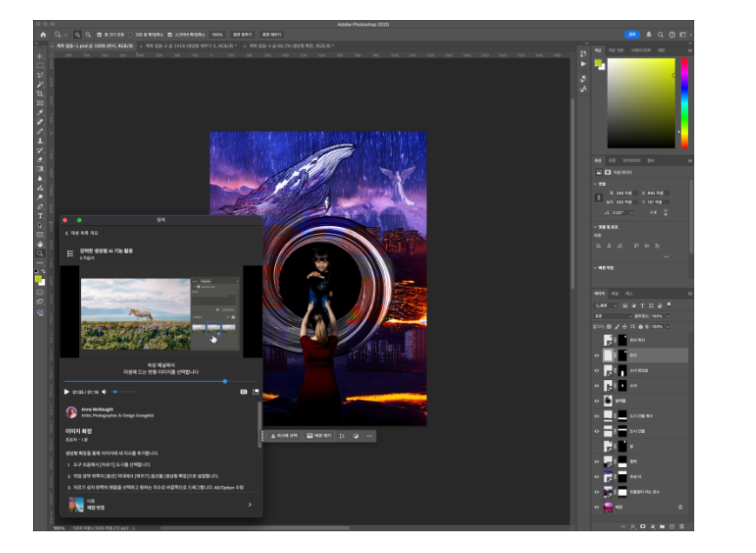Open the search icon at top right
This screenshot has height=553, width=756.
[660, 35]
